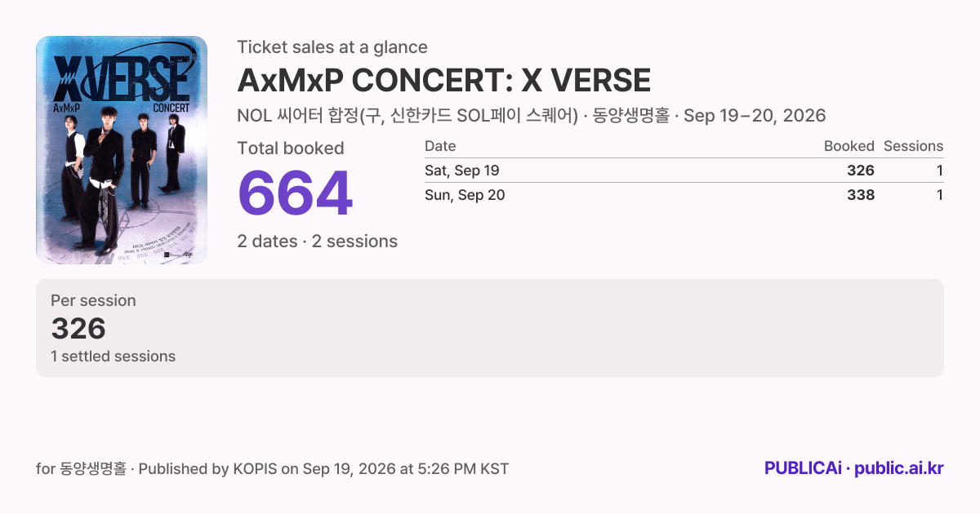Click the 1 settled sessions label
The image size is (980, 514).
click(113, 357)
